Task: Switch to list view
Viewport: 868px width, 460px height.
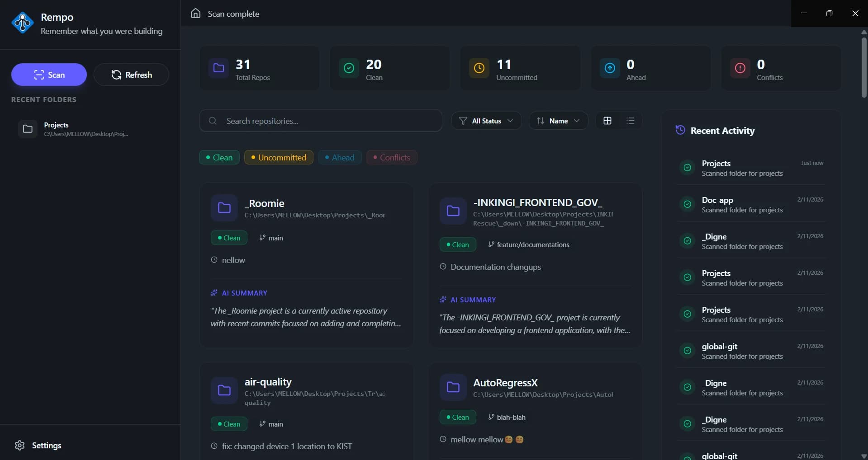Action: (631, 121)
